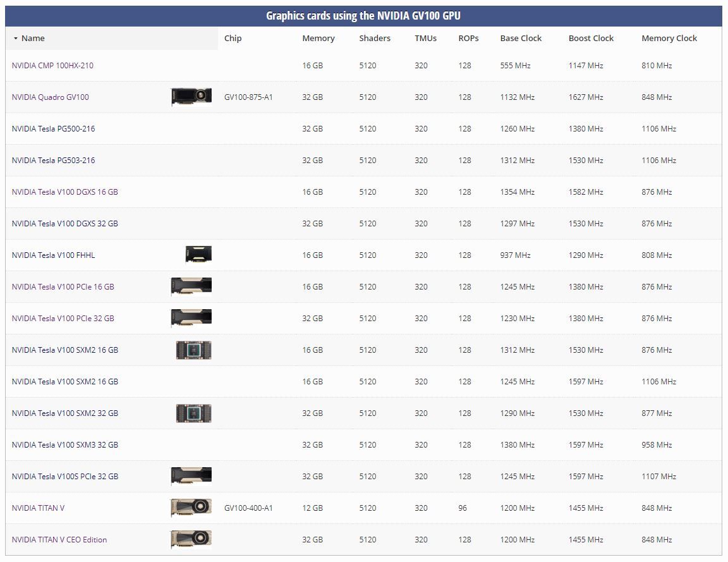
Task: Click the 555 MHz base clock
Action: (x=515, y=66)
